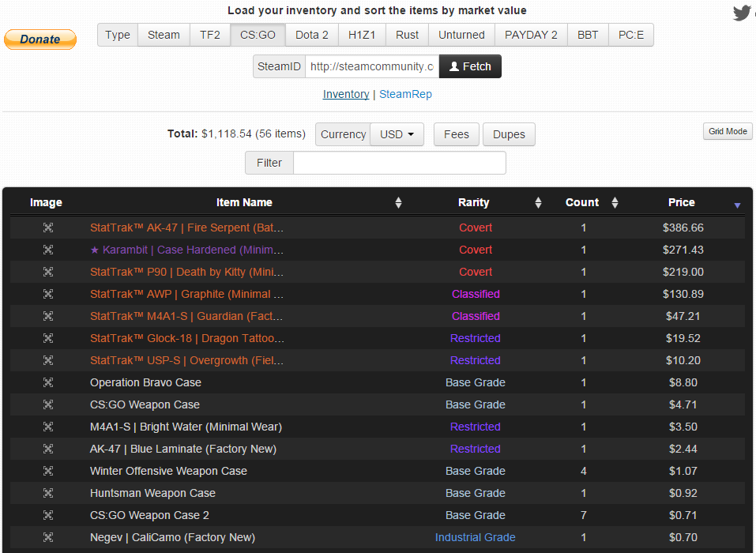Image resolution: width=756 pixels, height=553 pixels.
Task: Click the $271.43 price cell
Action: coord(683,250)
